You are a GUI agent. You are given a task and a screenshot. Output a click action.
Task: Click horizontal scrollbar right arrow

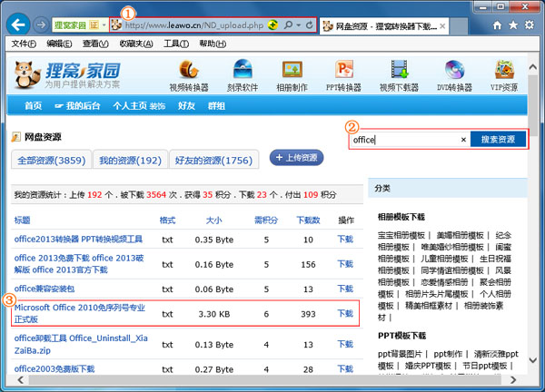click(x=513, y=380)
